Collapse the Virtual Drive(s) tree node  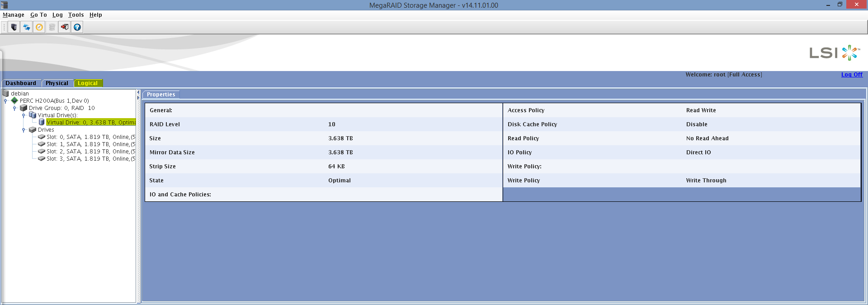pos(24,115)
